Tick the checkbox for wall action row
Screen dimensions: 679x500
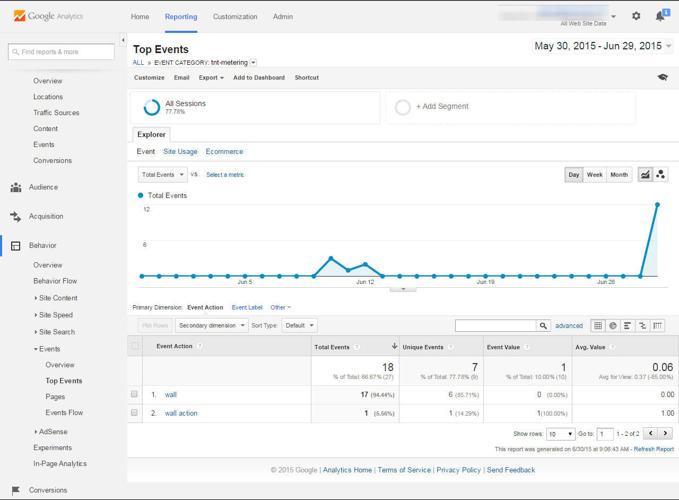(x=135, y=413)
